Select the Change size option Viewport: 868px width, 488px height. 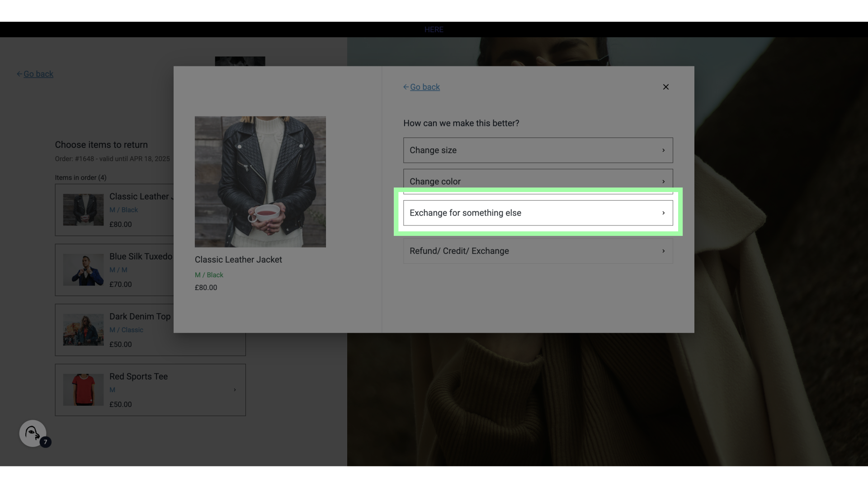[x=538, y=150]
